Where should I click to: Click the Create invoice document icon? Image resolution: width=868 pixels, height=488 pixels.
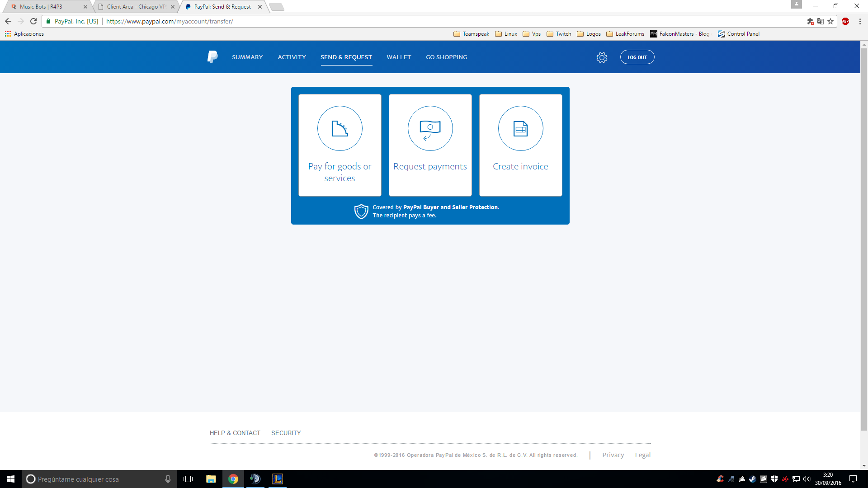[520, 128]
